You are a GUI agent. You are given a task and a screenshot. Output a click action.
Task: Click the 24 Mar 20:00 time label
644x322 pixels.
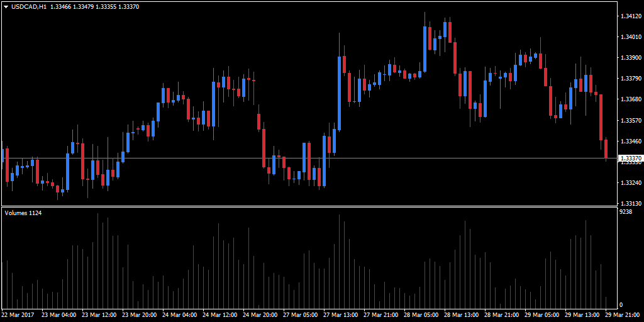tap(260, 315)
